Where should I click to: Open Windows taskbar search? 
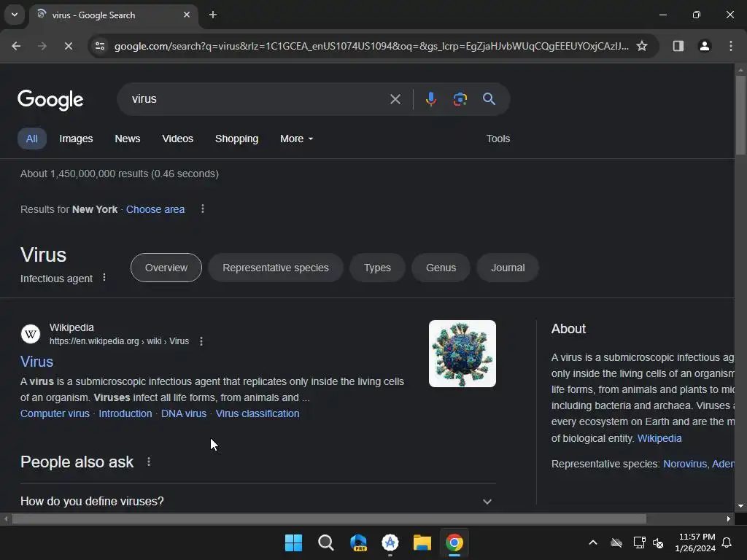point(326,542)
